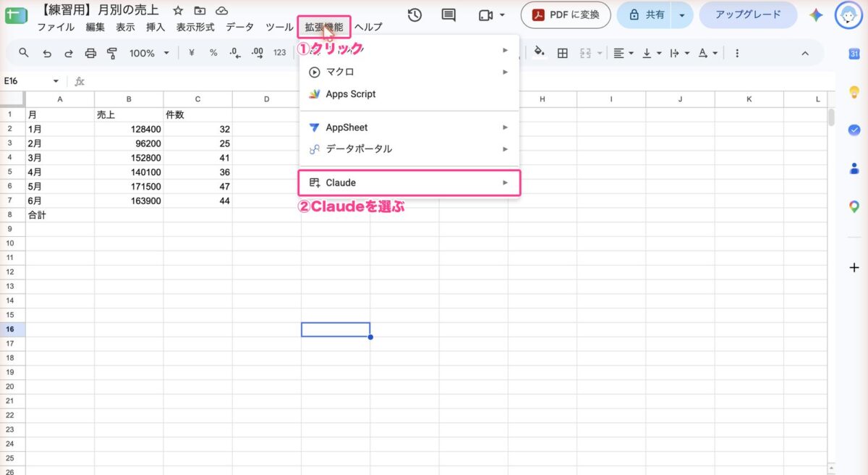Open the 編集 menu
The height and width of the screenshot is (475, 868).
tap(95, 28)
